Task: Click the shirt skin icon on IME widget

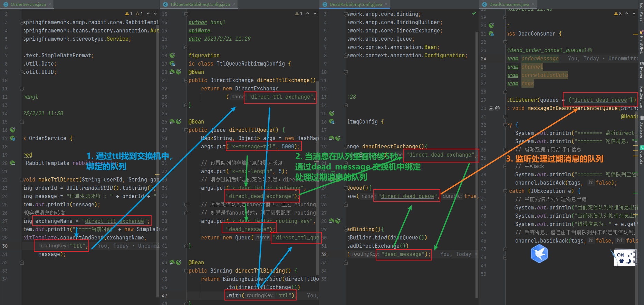Action: [x=622, y=261]
